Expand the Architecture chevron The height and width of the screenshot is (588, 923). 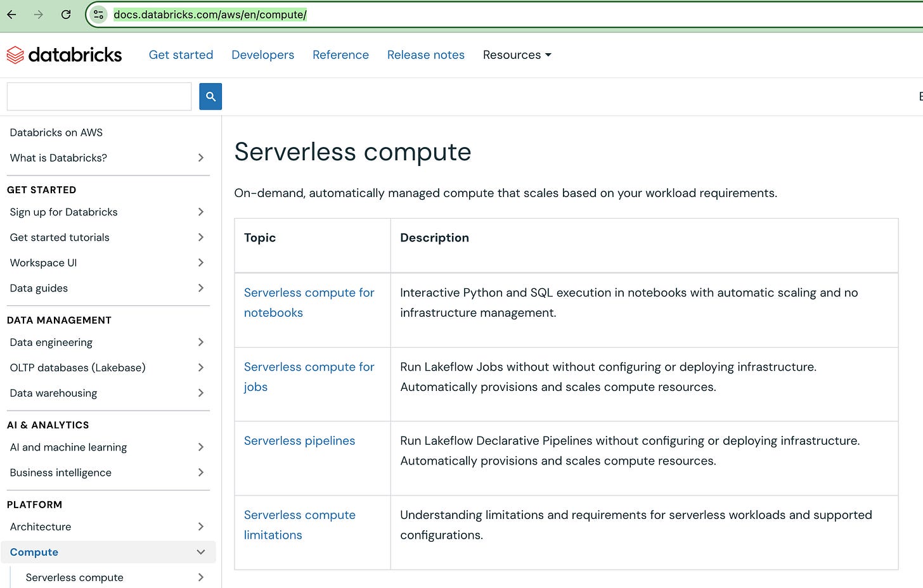pyautogui.click(x=200, y=527)
